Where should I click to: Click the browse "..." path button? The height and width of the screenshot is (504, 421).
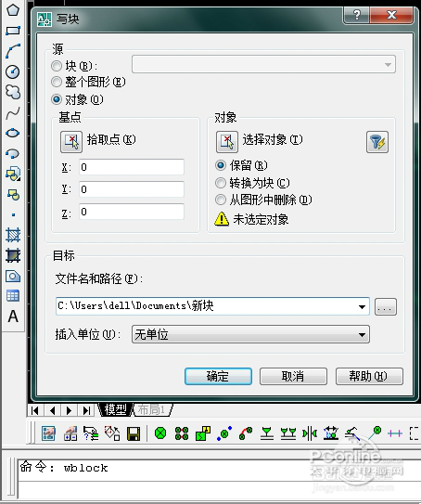pos(386,306)
